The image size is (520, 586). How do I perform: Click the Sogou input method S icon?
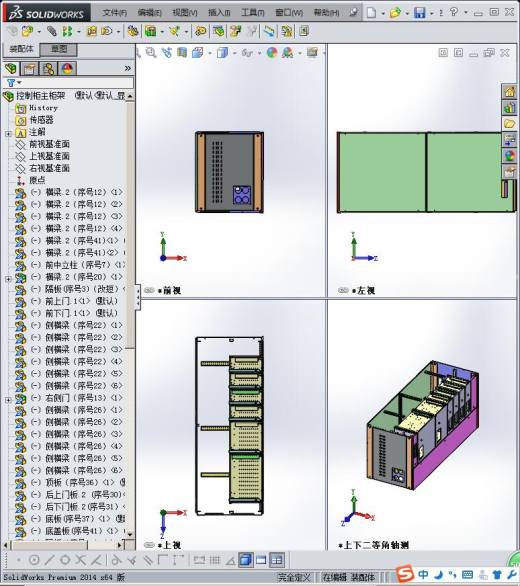[405, 574]
